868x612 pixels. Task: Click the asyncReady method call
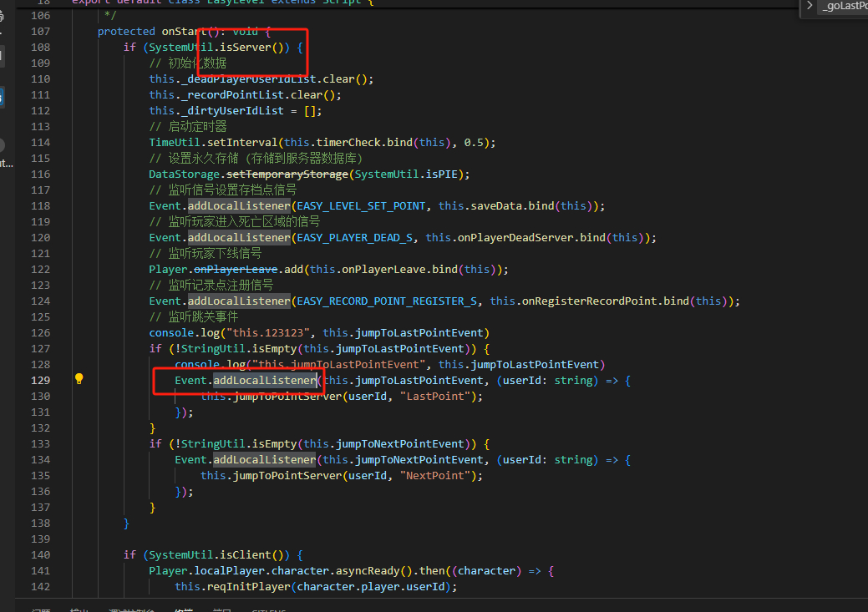tap(368, 571)
